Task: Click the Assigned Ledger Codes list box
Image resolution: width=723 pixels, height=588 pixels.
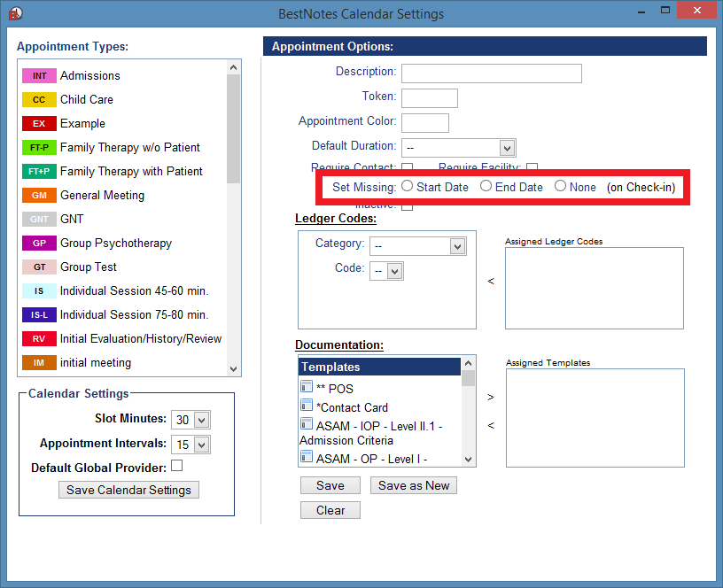Action: [595, 289]
